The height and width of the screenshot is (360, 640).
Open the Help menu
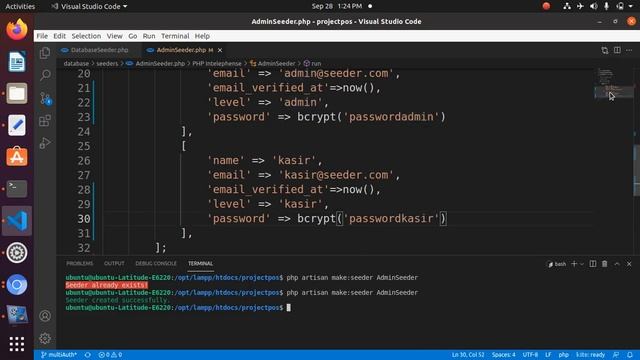coord(202,36)
